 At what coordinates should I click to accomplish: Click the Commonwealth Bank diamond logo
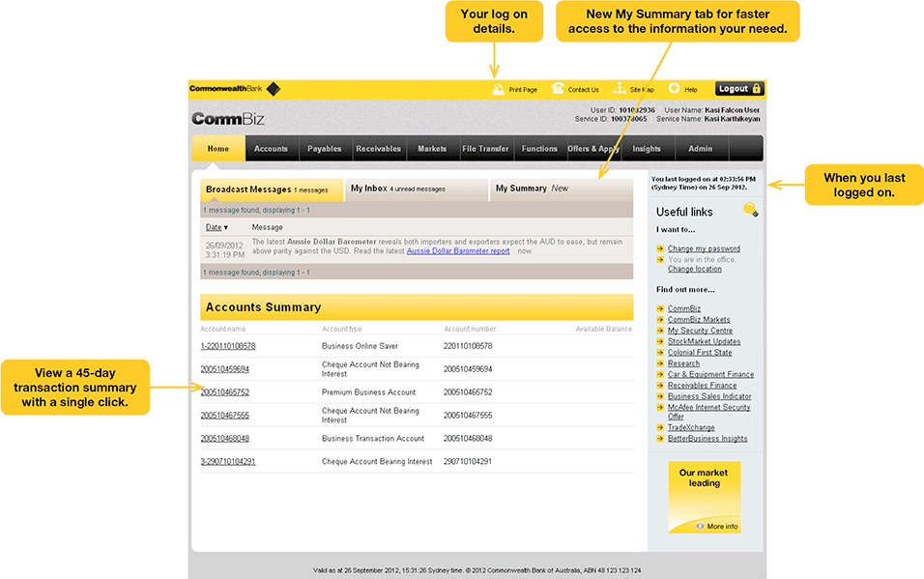coord(274,89)
